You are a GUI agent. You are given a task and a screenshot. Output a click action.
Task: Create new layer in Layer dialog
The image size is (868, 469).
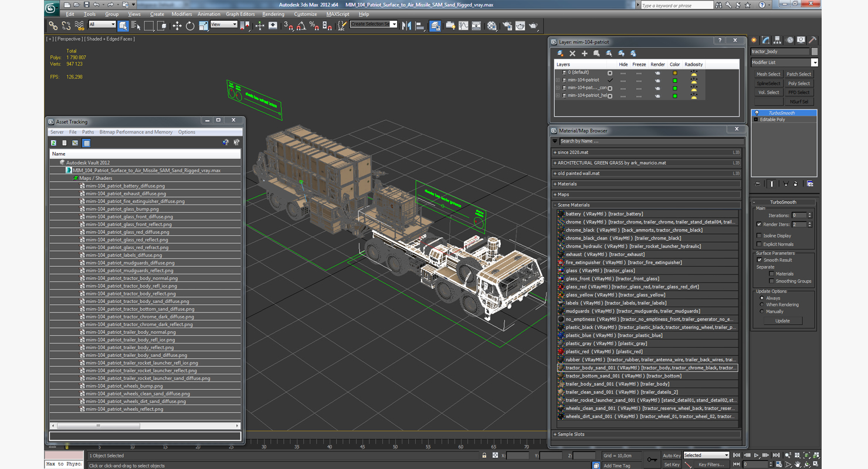tap(560, 53)
